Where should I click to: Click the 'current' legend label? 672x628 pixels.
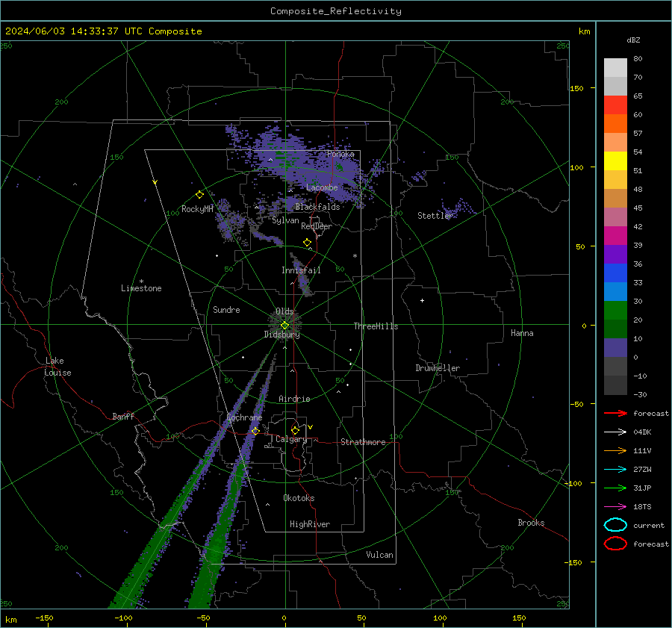[x=649, y=525]
